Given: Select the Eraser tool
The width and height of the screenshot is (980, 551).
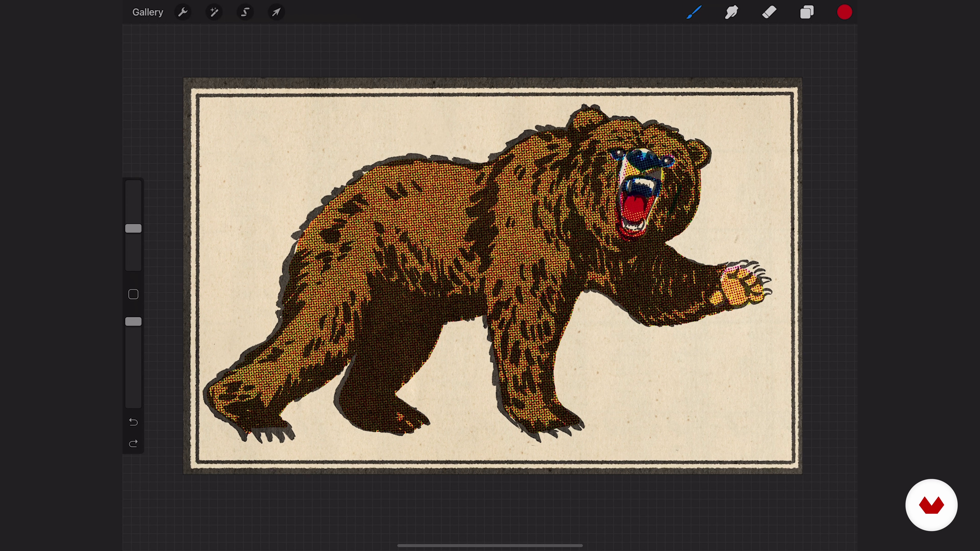Looking at the screenshot, I should (769, 12).
